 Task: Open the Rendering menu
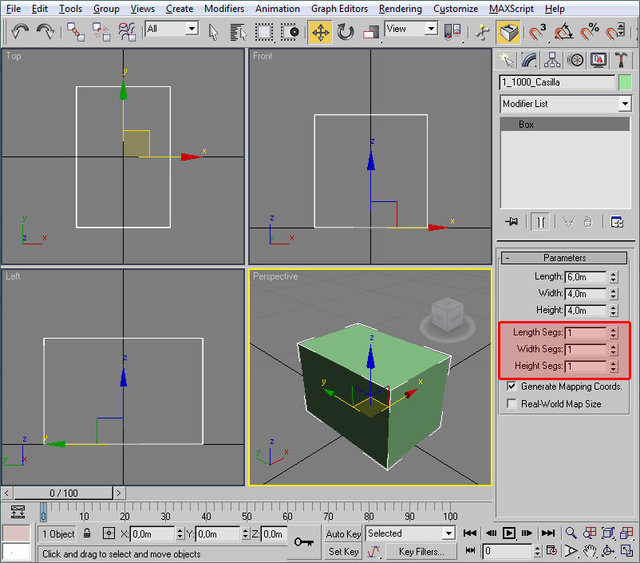point(400,8)
